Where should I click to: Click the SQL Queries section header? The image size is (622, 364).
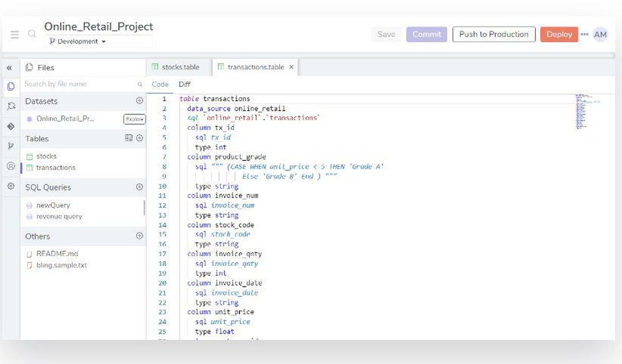(83, 188)
